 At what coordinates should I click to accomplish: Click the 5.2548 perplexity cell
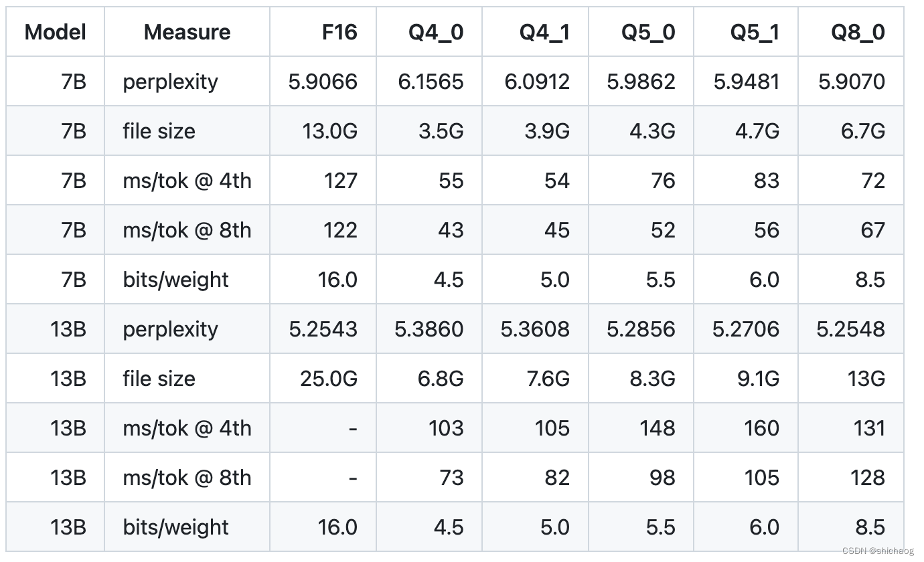click(x=850, y=329)
